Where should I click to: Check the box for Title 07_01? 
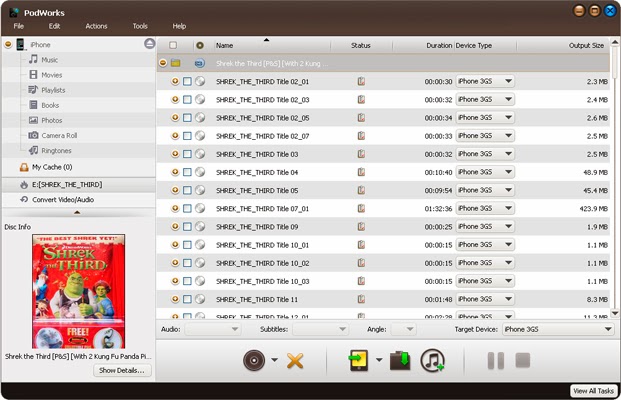coord(187,208)
